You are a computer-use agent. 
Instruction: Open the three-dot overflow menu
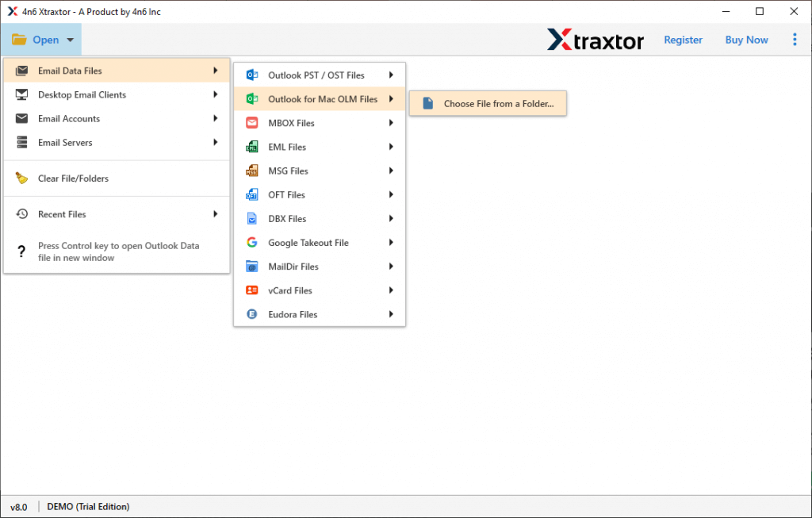point(795,39)
